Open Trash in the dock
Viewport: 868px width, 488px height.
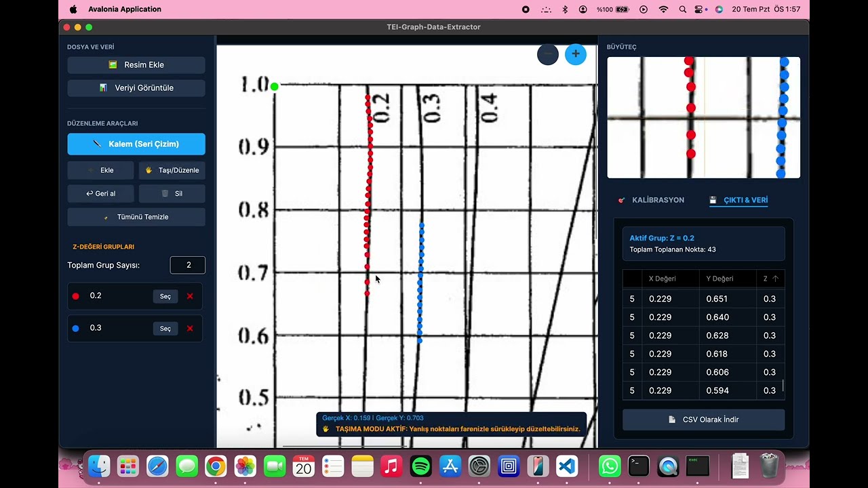point(769,466)
